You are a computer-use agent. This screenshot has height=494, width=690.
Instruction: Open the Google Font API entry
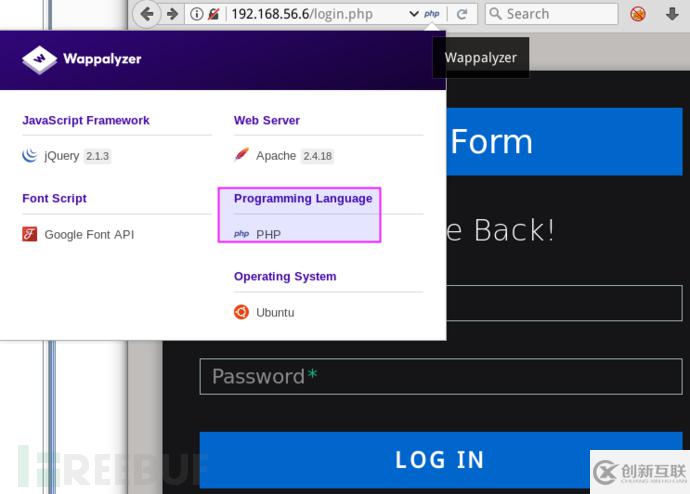[89, 234]
